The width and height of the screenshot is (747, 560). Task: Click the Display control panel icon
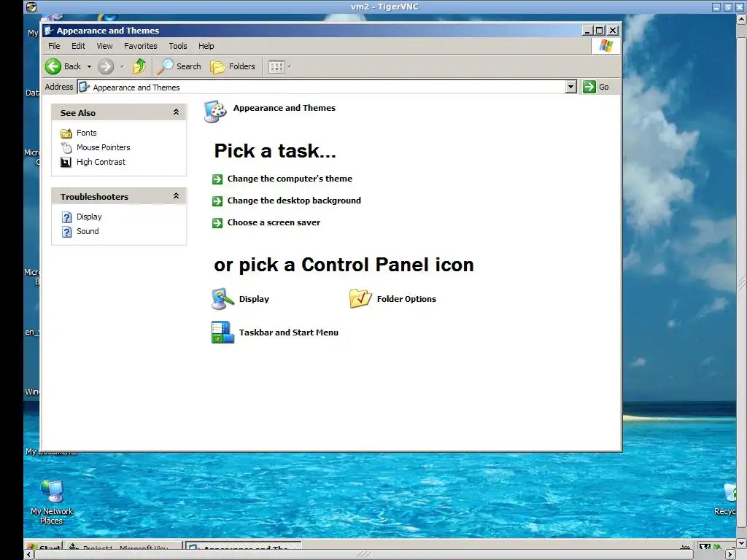pos(222,299)
